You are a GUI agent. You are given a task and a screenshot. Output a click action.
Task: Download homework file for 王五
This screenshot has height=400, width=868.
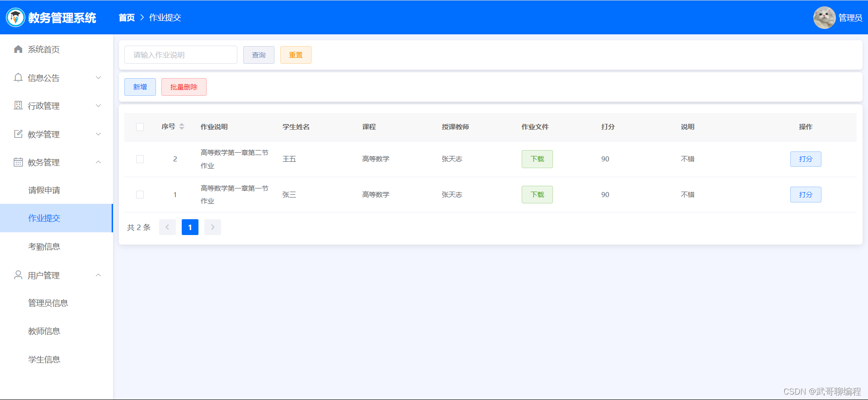pyautogui.click(x=537, y=159)
